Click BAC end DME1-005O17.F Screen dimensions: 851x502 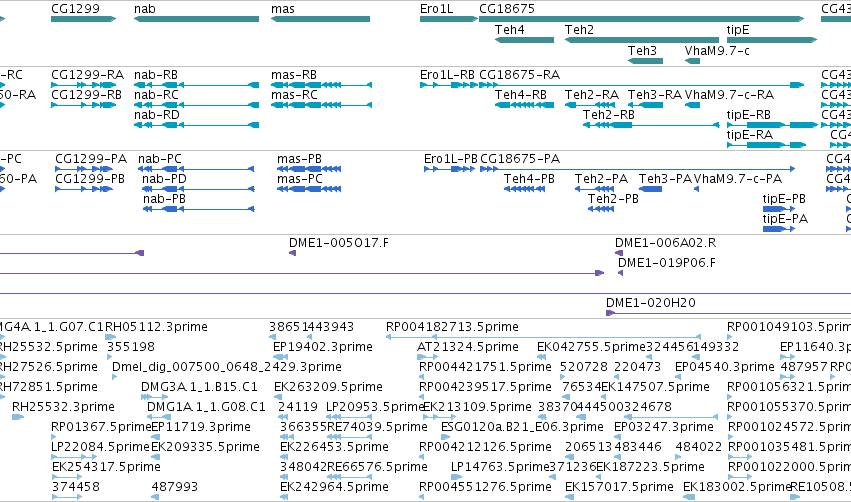click(x=293, y=253)
